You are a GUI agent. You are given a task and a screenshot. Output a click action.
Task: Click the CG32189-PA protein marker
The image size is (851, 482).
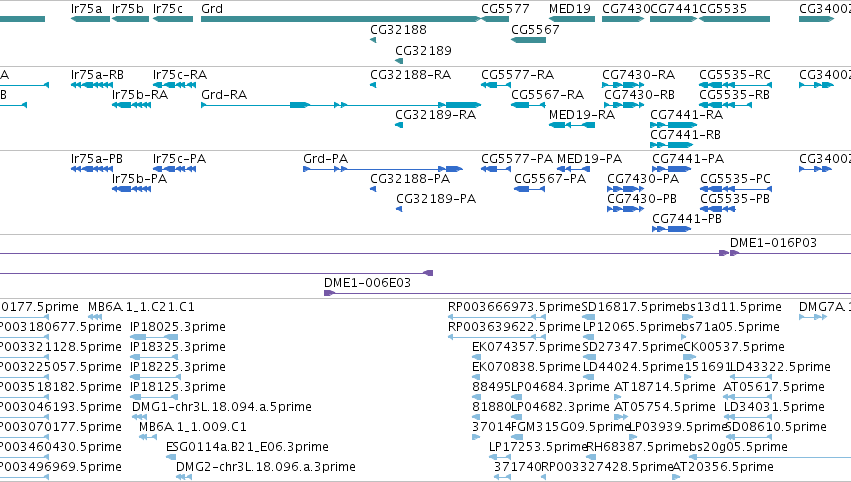coord(399,209)
